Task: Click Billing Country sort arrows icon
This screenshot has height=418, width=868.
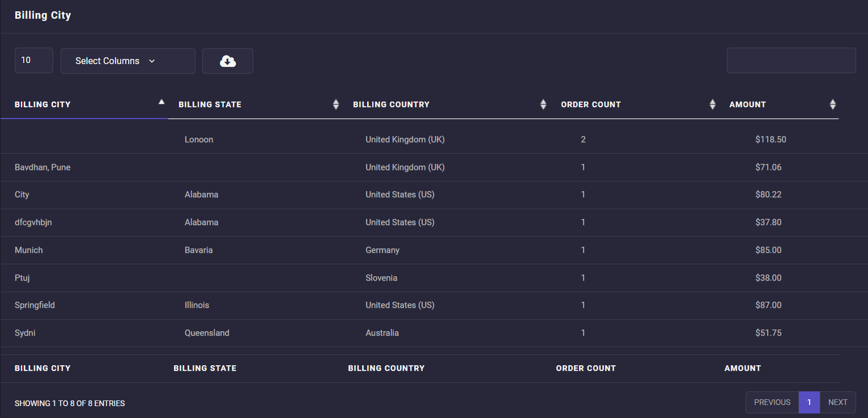Action: point(543,104)
